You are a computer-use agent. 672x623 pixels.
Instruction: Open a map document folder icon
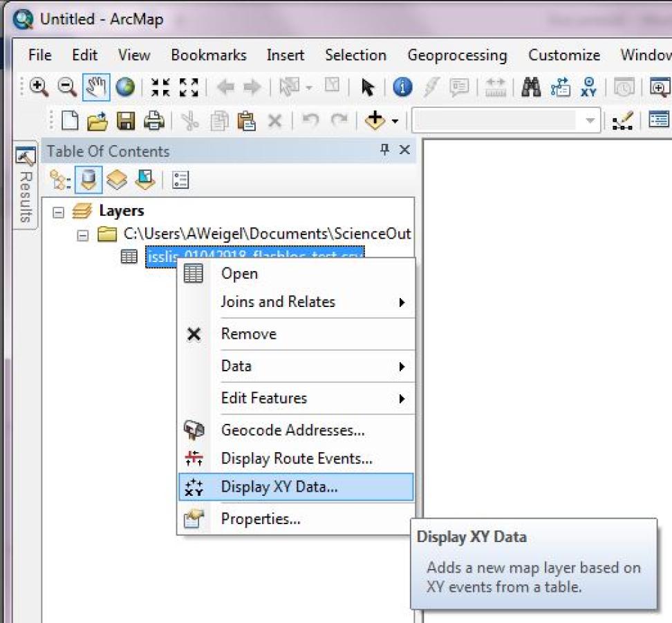click(x=97, y=121)
